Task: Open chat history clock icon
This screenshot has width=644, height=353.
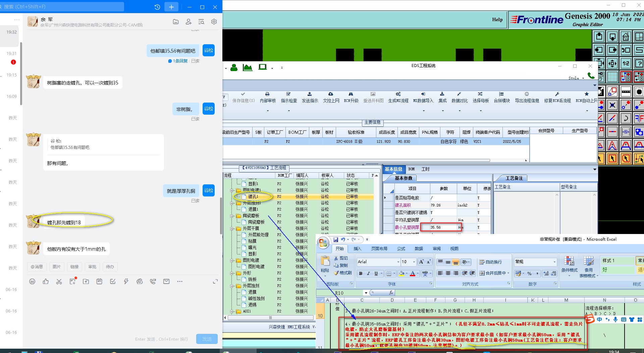Action: pyautogui.click(x=157, y=7)
